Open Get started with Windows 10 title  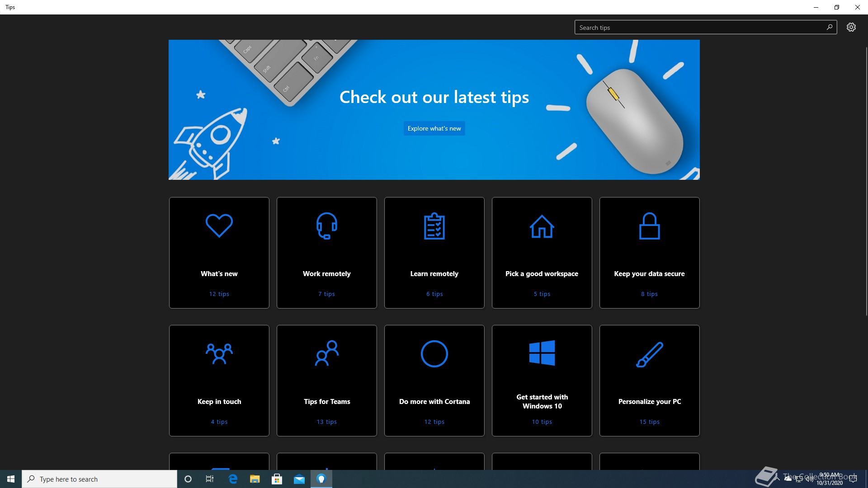(x=542, y=401)
